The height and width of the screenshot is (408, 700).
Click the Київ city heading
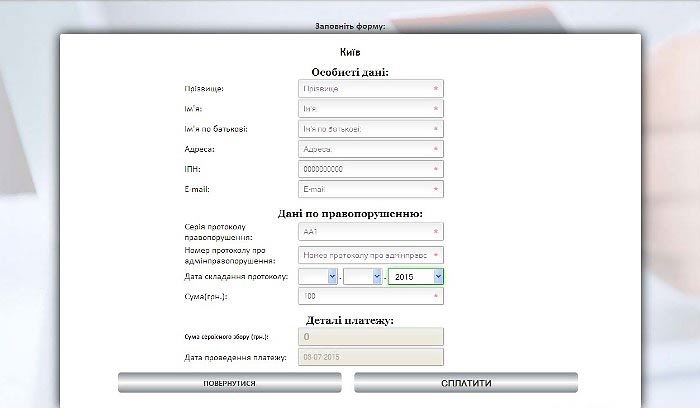click(x=350, y=52)
